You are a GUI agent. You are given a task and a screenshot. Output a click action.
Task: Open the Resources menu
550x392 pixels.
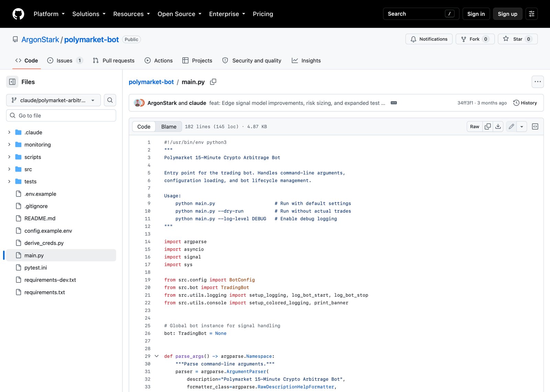point(132,14)
